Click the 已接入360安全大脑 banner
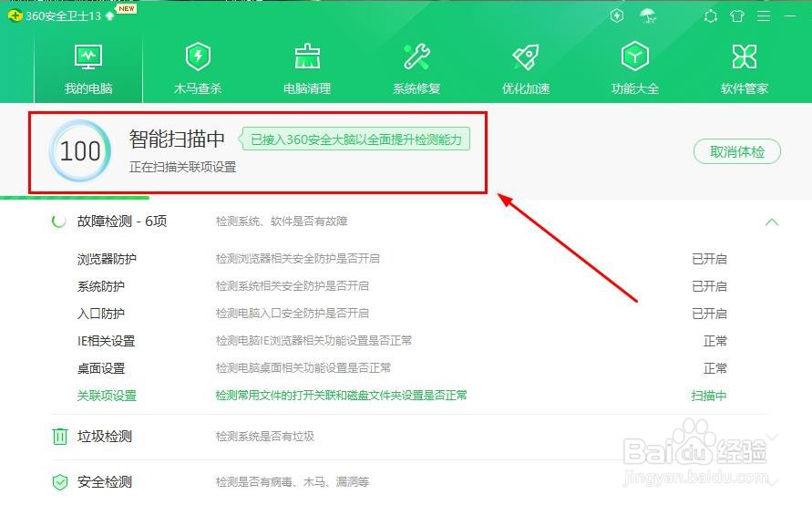 pos(355,139)
